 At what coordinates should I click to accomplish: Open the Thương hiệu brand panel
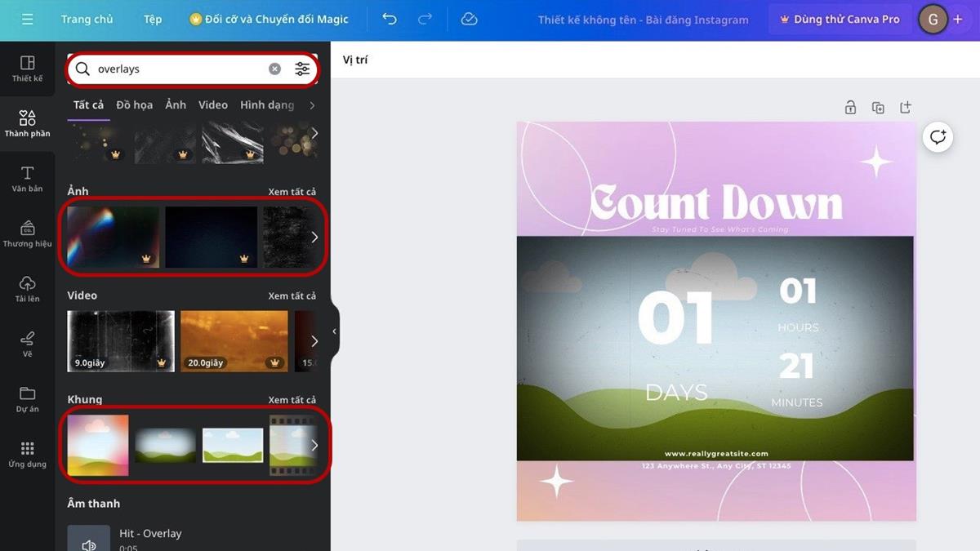tap(27, 233)
